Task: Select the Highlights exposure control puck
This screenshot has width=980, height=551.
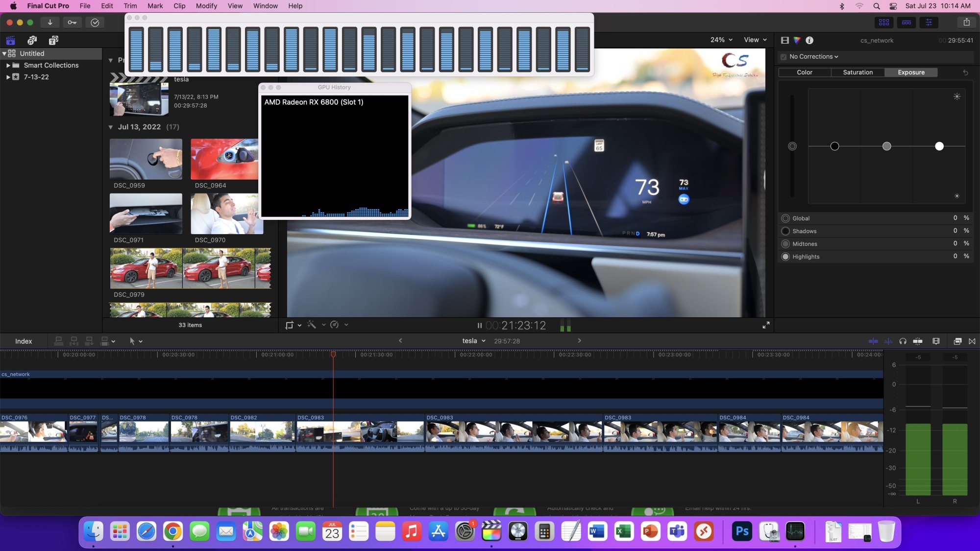Action: [x=939, y=146]
